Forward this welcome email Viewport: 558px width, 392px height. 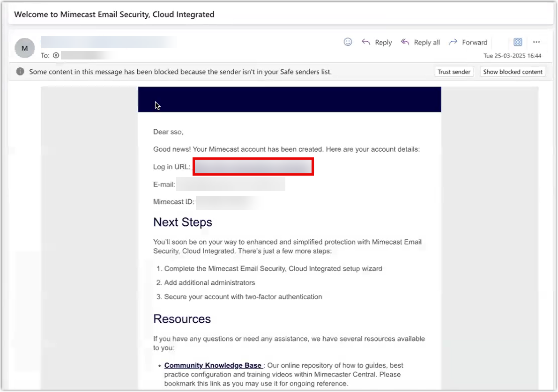point(468,43)
